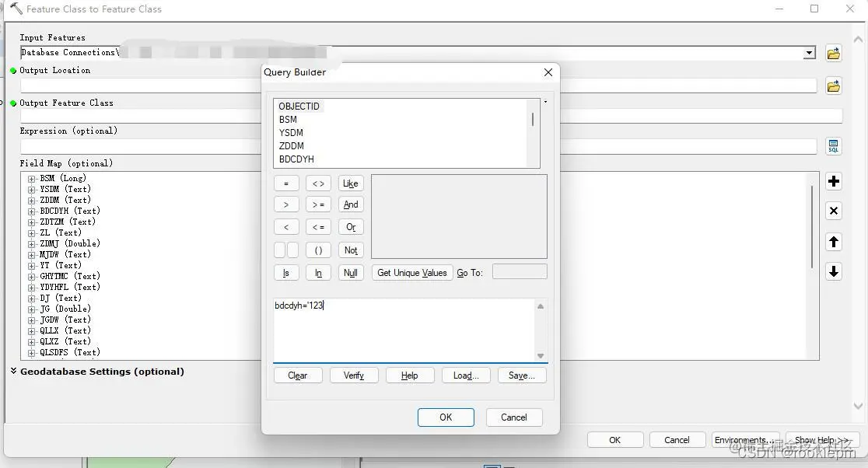Select GHYTMC (Text) field row
This screenshot has width=868, height=468.
click(69, 276)
